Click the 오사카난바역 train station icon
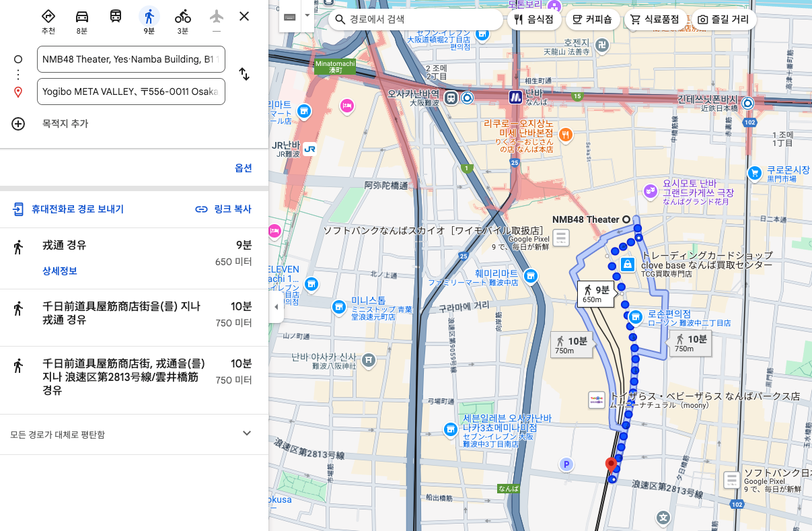The height and width of the screenshot is (531, 812). click(x=450, y=98)
